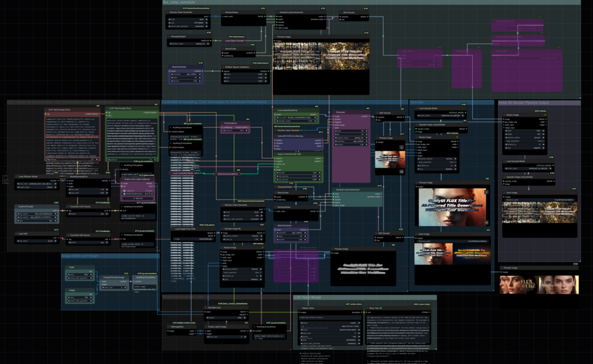Open model_name selector in Load Upscale Model
The image size is (593, 364).
click(x=441, y=116)
